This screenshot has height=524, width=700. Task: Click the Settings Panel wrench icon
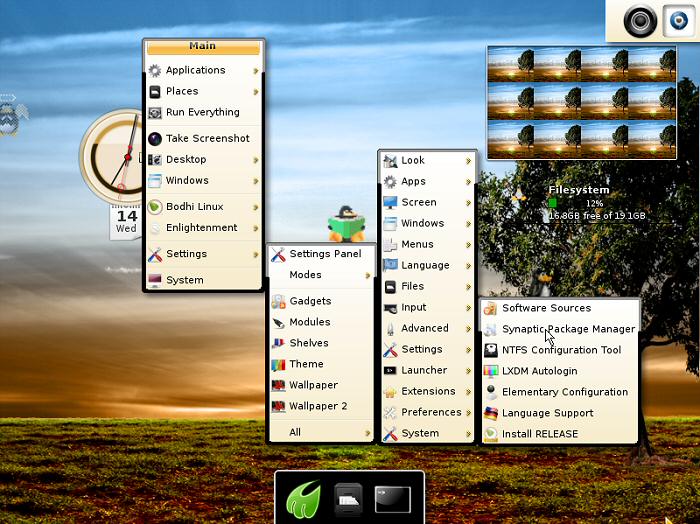[278, 254]
